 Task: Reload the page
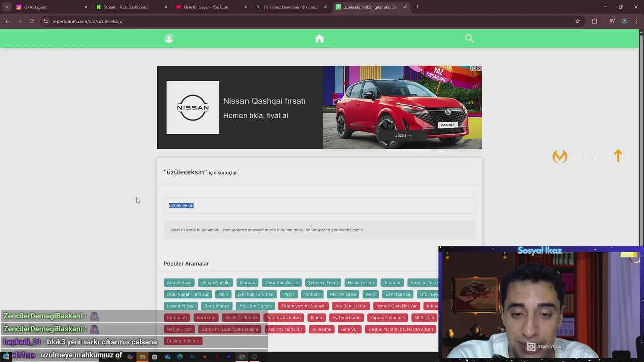31,21
